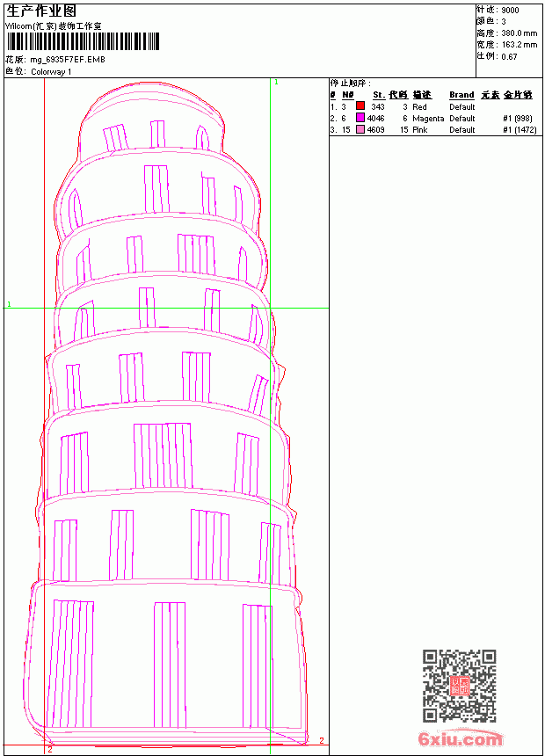
Task: Click the red color swatch in row 1
Action: 360,106
